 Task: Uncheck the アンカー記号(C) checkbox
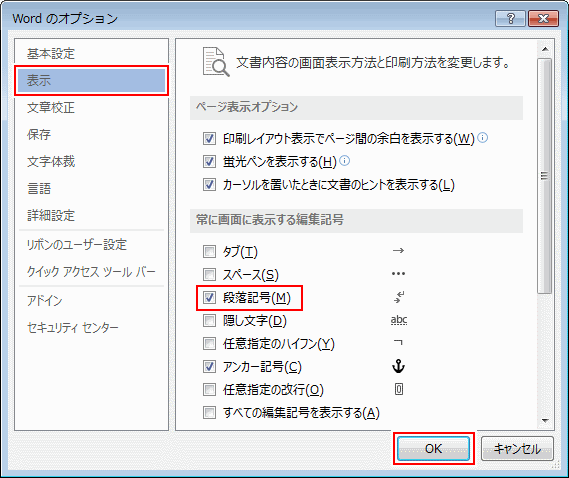point(209,367)
